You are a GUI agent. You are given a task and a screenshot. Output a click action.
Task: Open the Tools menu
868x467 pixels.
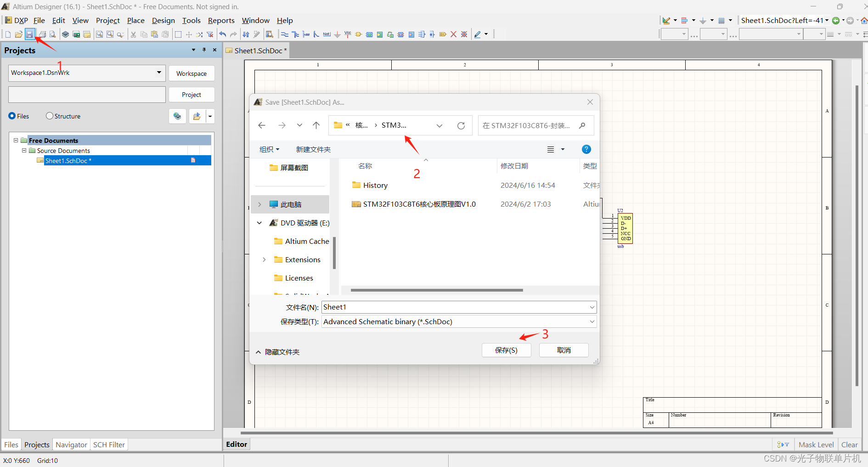click(191, 20)
